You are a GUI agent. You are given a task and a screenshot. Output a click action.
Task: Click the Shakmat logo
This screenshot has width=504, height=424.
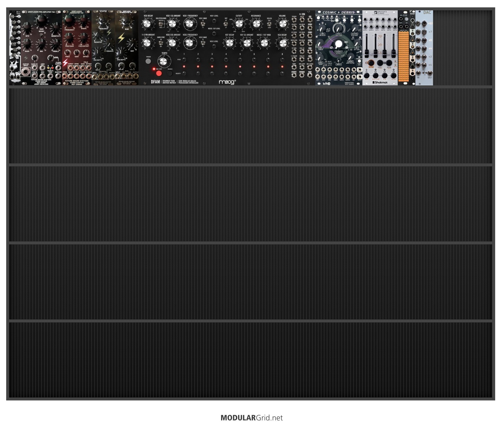(380, 82)
